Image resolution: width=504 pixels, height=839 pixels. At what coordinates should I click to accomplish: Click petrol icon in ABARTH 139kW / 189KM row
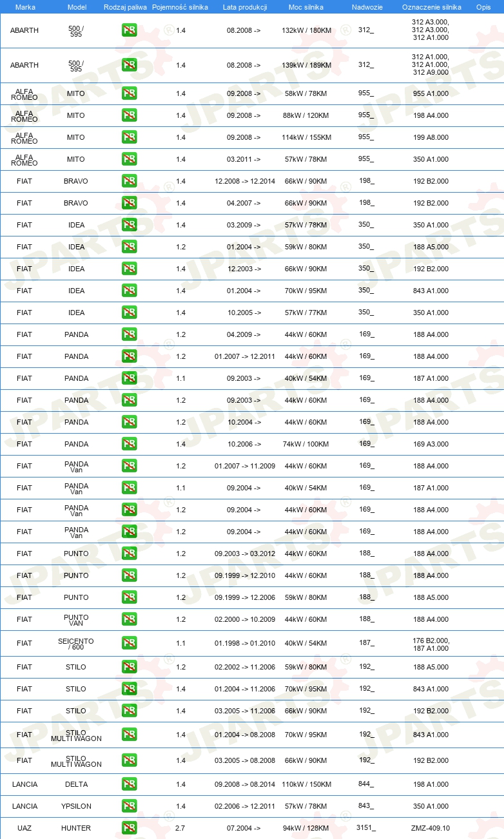pyautogui.click(x=130, y=64)
